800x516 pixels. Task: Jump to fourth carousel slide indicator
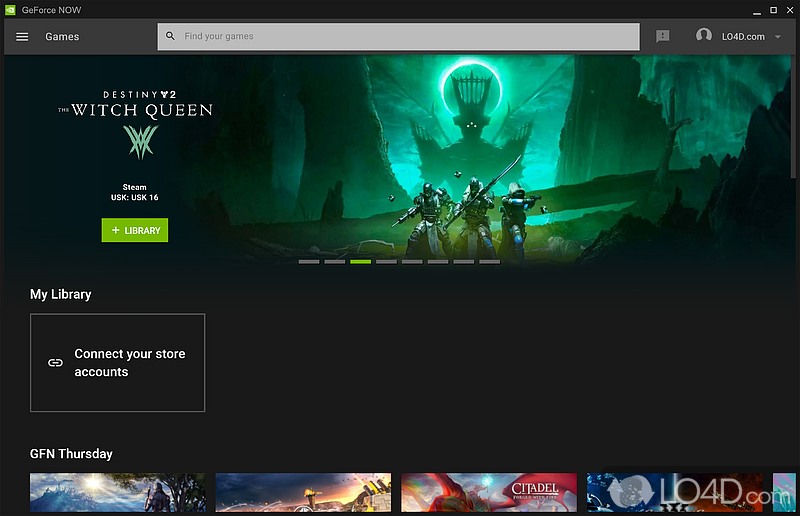point(386,262)
